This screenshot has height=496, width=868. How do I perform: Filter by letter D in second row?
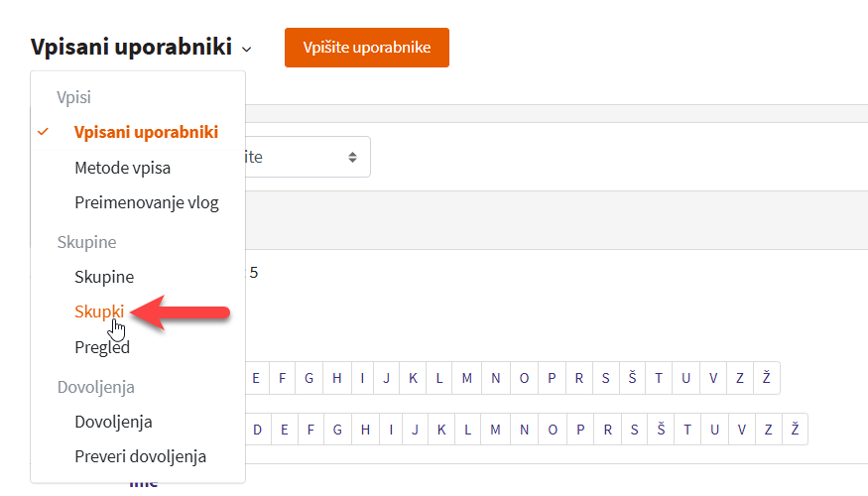(257, 430)
